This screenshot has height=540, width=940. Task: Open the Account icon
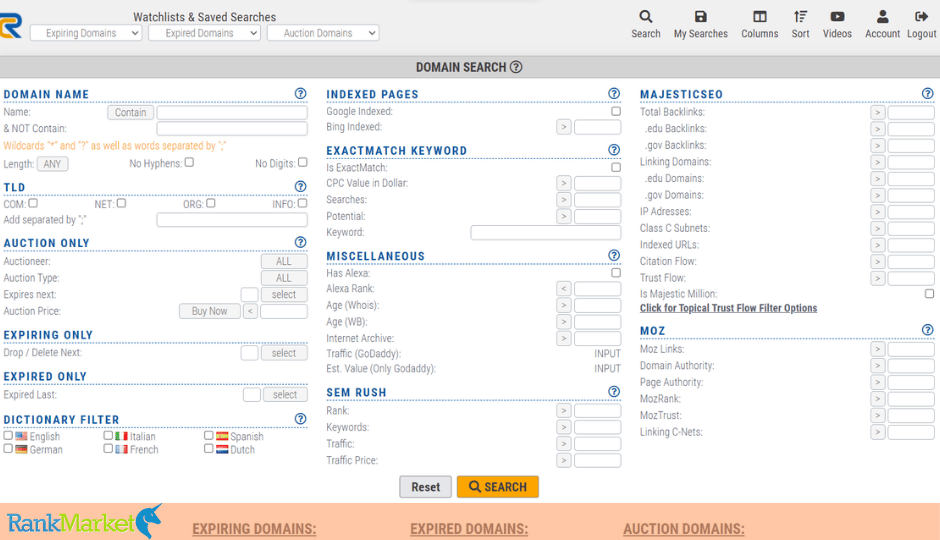coord(882,17)
